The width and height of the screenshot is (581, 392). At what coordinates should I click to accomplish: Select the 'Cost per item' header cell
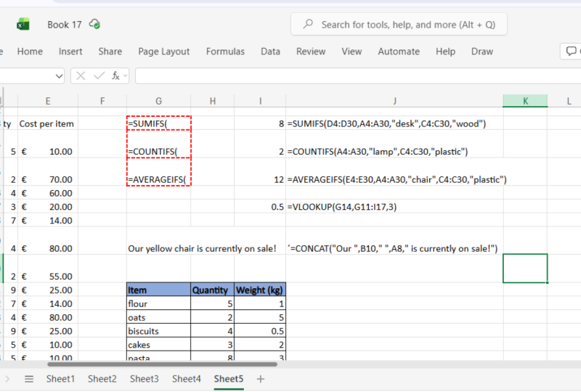[x=46, y=123]
